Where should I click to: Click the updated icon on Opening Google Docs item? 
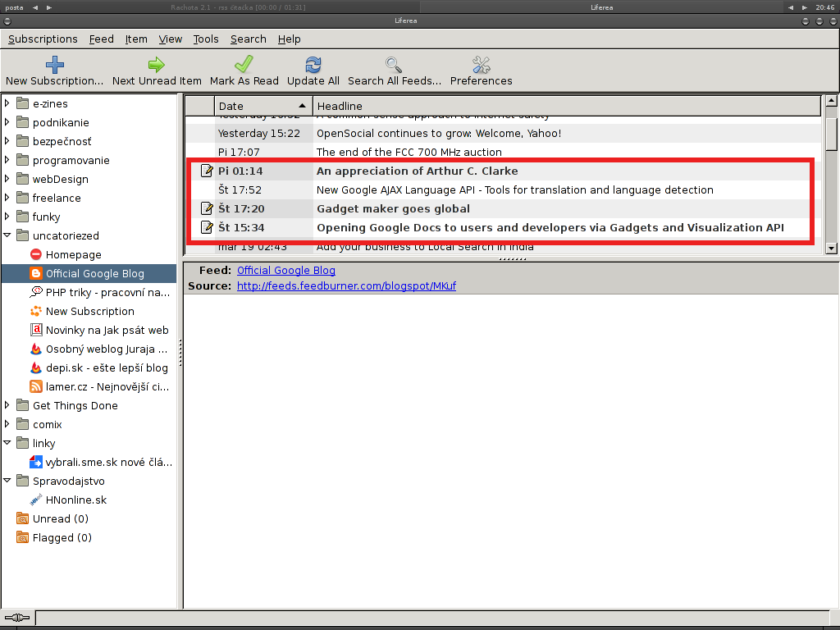206,227
